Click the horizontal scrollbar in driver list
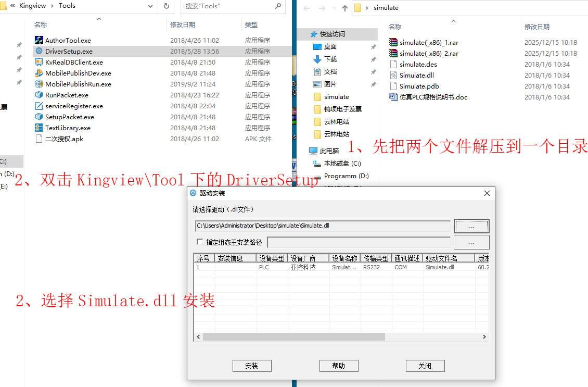 293,337
